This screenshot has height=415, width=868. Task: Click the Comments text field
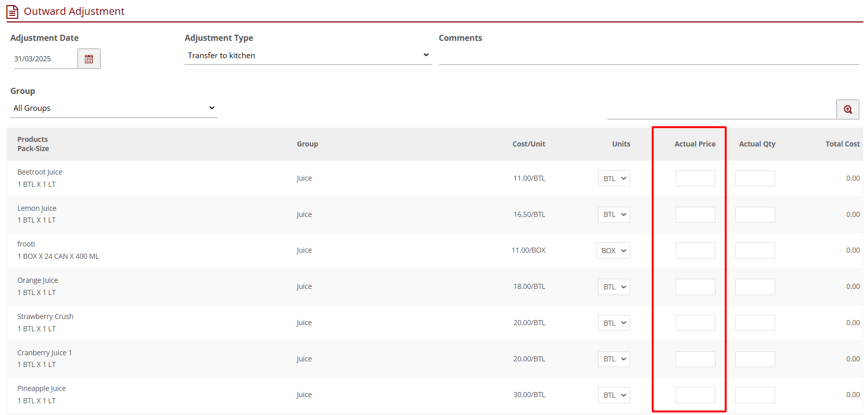648,56
